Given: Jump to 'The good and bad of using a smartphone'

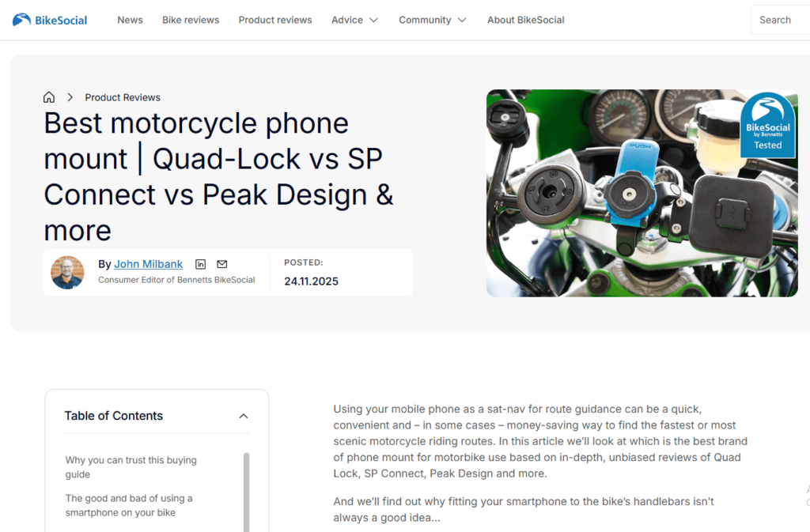Looking at the screenshot, I should [x=129, y=505].
